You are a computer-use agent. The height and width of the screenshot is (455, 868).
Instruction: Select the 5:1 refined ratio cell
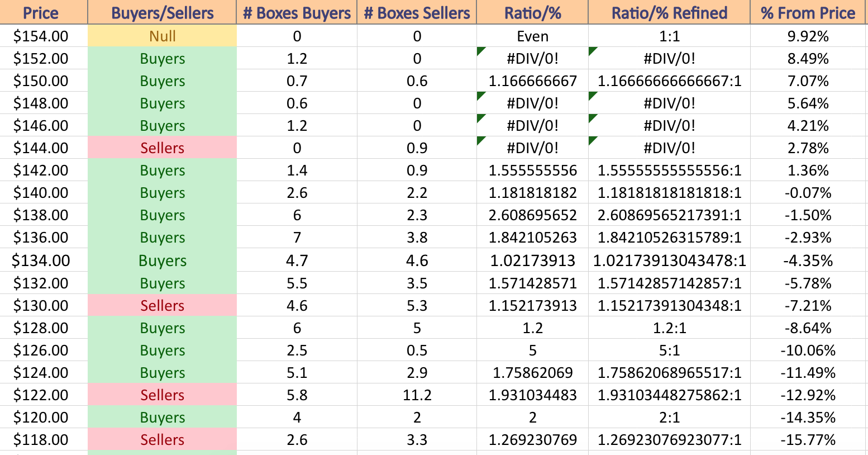[x=669, y=350]
